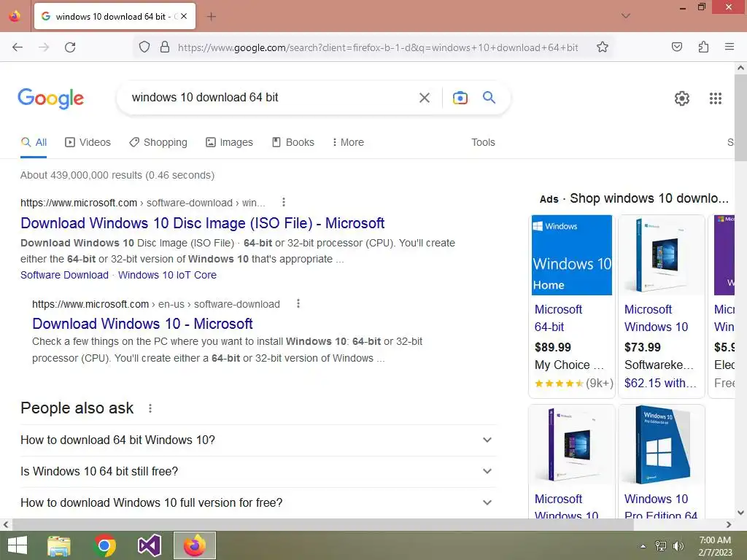Open the Firefox hamburger menu

729,47
